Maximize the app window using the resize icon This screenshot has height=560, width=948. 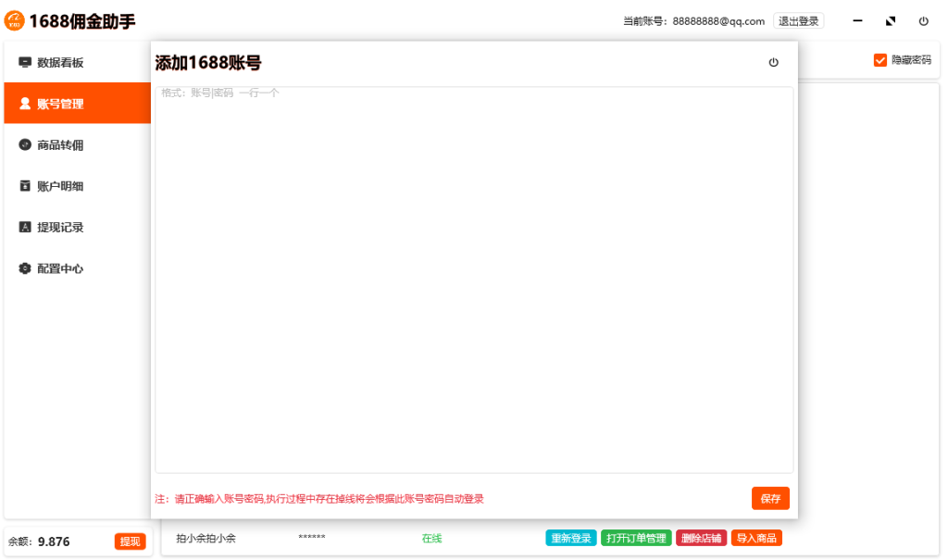[x=891, y=21]
